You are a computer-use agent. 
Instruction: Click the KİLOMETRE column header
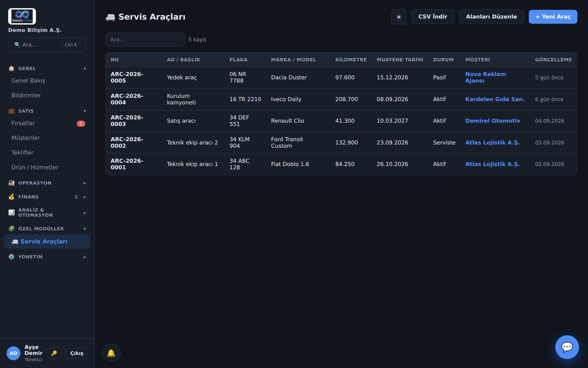coord(351,60)
